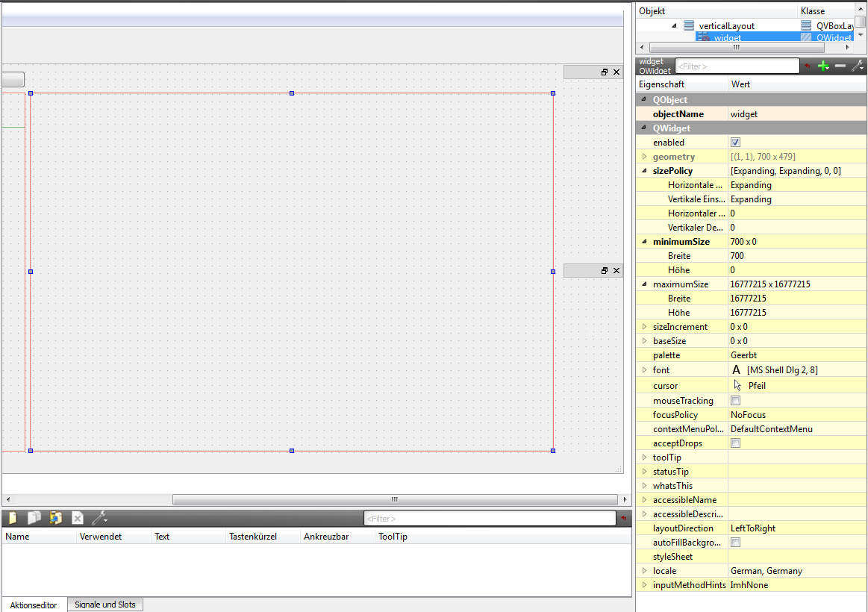Viewport: 868px width, 612px height.
Task: Collapse the maximumSize property
Action: 644,284
